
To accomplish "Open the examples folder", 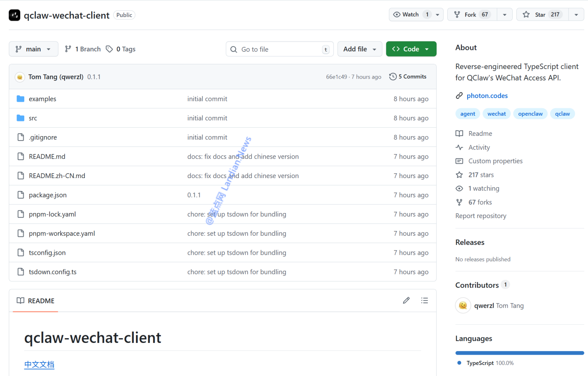I will point(42,99).
